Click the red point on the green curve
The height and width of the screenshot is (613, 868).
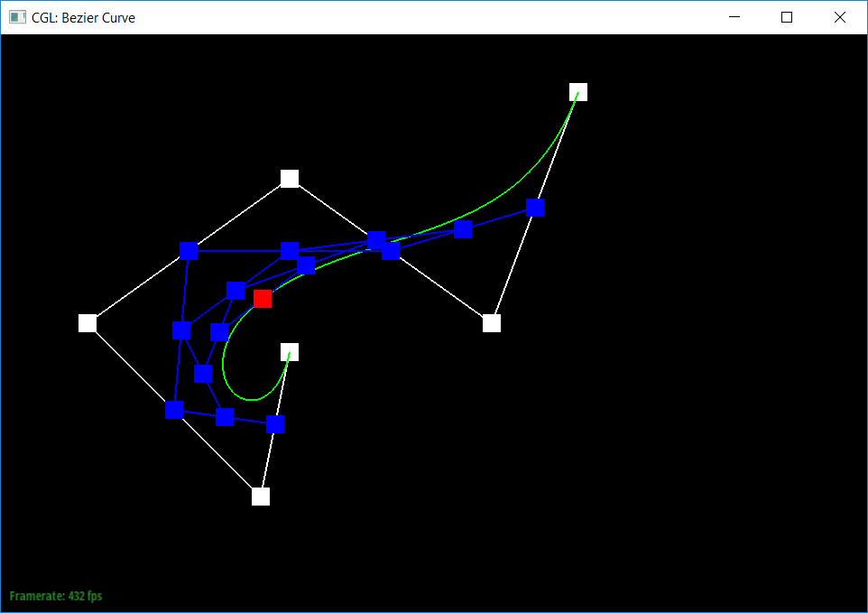(263, 299)
